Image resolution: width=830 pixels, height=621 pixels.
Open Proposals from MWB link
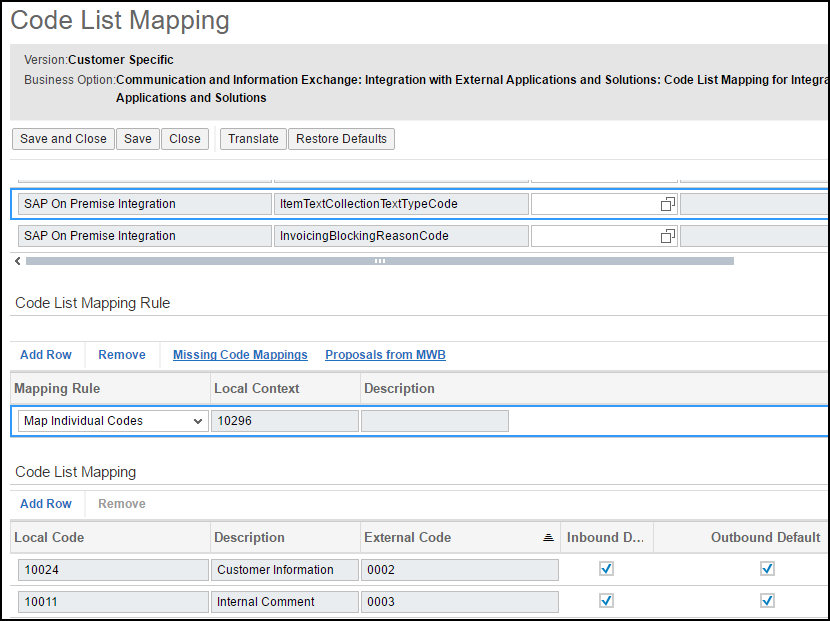(385, 355)
